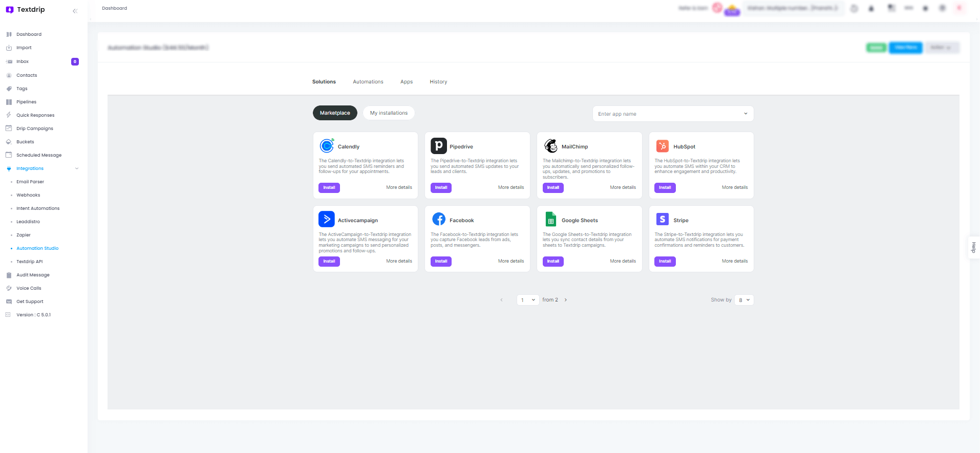Install the Pipedrive integration

coord(441,188)
